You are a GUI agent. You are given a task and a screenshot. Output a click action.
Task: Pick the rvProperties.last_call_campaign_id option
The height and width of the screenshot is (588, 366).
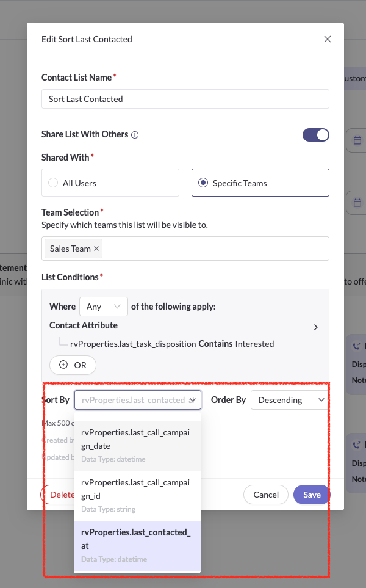coord(137,488)
